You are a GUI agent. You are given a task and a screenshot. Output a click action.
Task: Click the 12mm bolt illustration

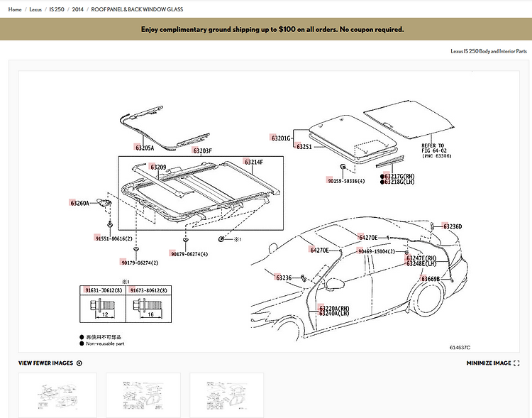(103, 308)
